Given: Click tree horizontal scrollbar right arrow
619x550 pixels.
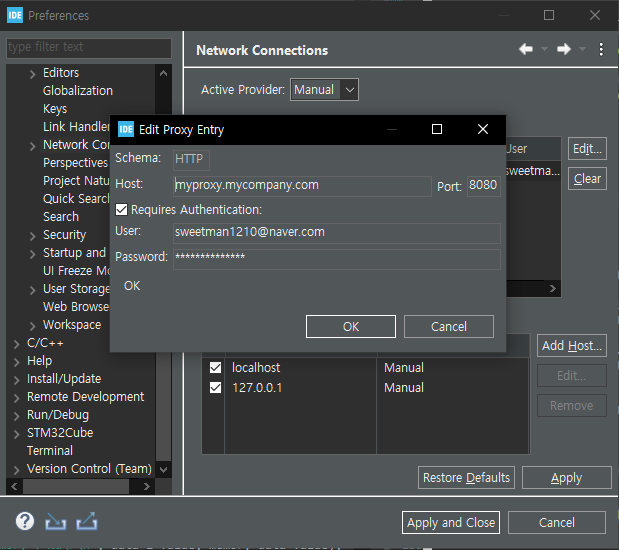Looking at the screenshot, I should pos(147,486).
